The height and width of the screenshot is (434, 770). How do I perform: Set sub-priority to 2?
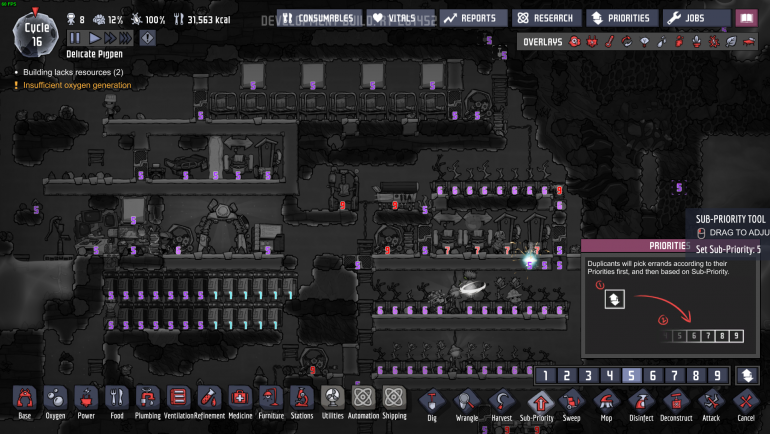tap(567, 376)
